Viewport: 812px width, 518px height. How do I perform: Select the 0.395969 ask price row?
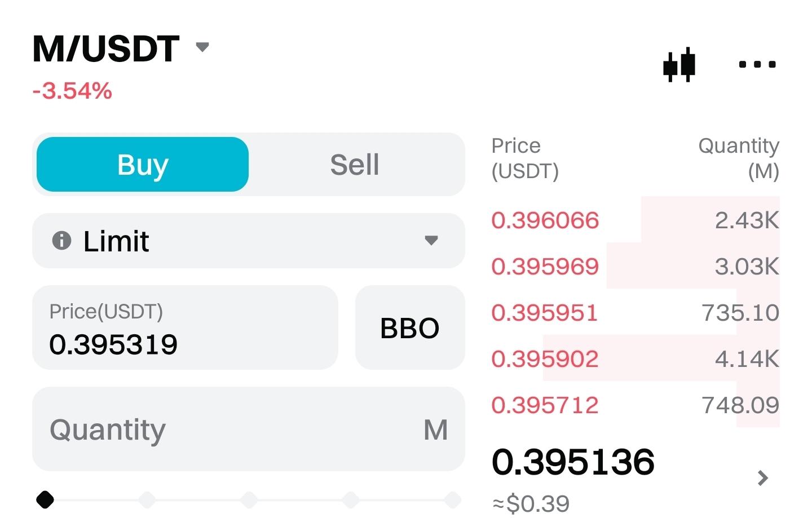(545, 267)
